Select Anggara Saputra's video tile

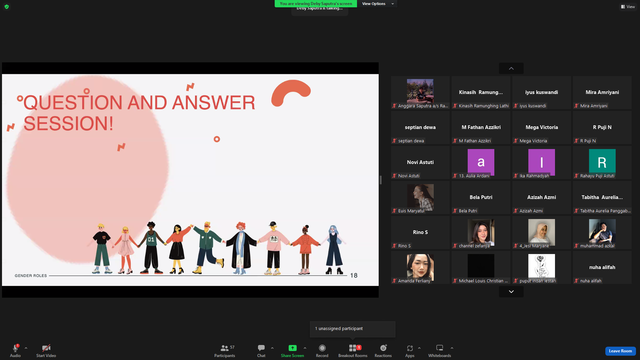tap(420, 93)
